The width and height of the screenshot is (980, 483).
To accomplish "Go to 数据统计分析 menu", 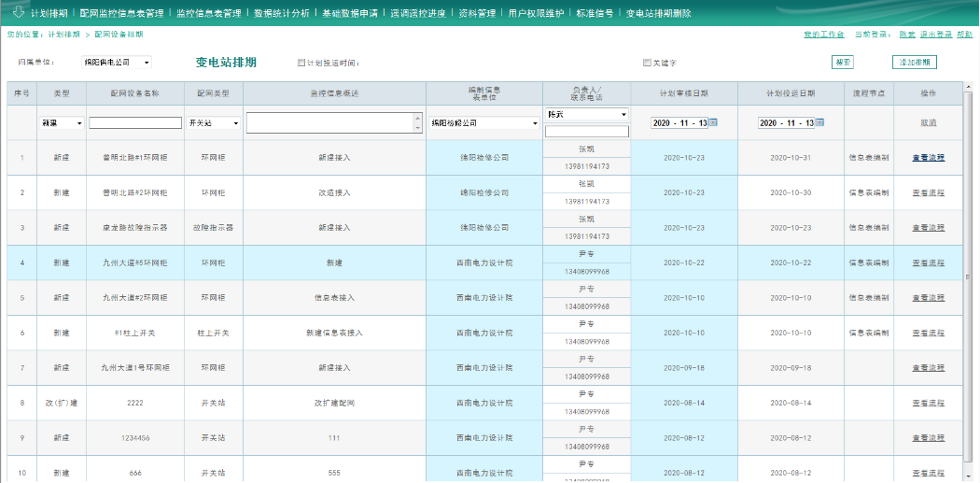I will tap(282, 14).
